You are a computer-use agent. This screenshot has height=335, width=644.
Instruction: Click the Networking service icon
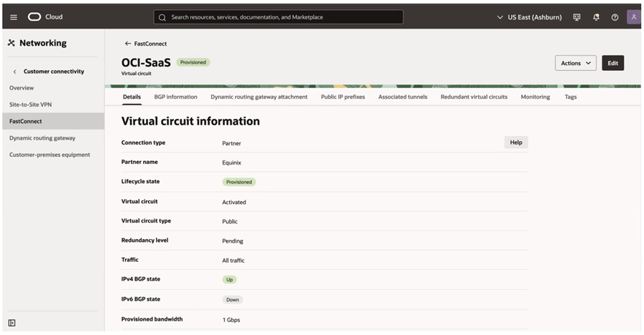pos(11,43)
